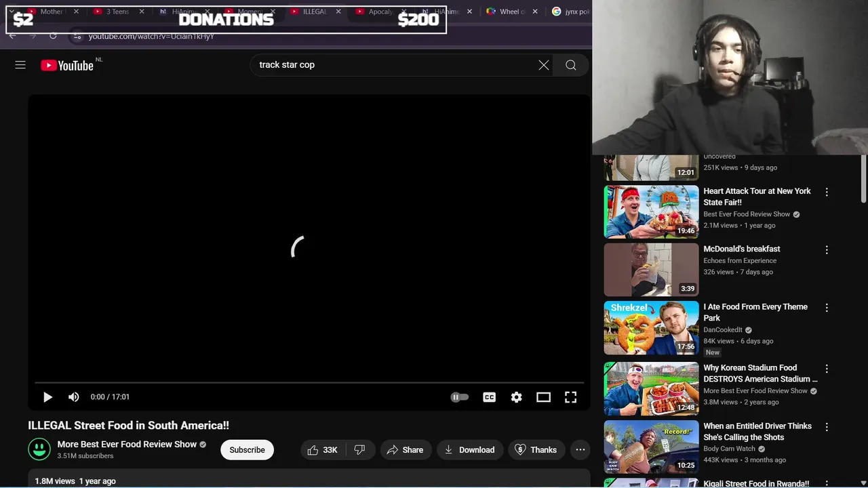
Task: Dislike the video with thumbs down
Action: (x=360, y=450)
